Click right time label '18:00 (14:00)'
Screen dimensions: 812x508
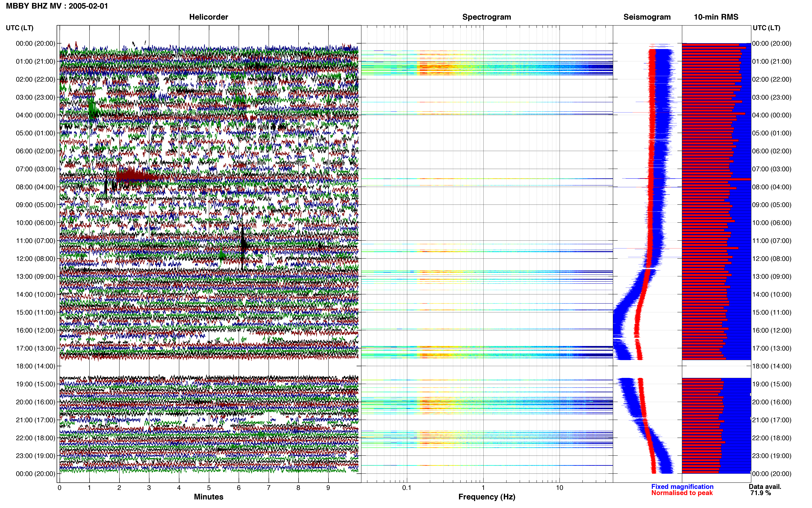pyautogui.click(x=772, y=366)
